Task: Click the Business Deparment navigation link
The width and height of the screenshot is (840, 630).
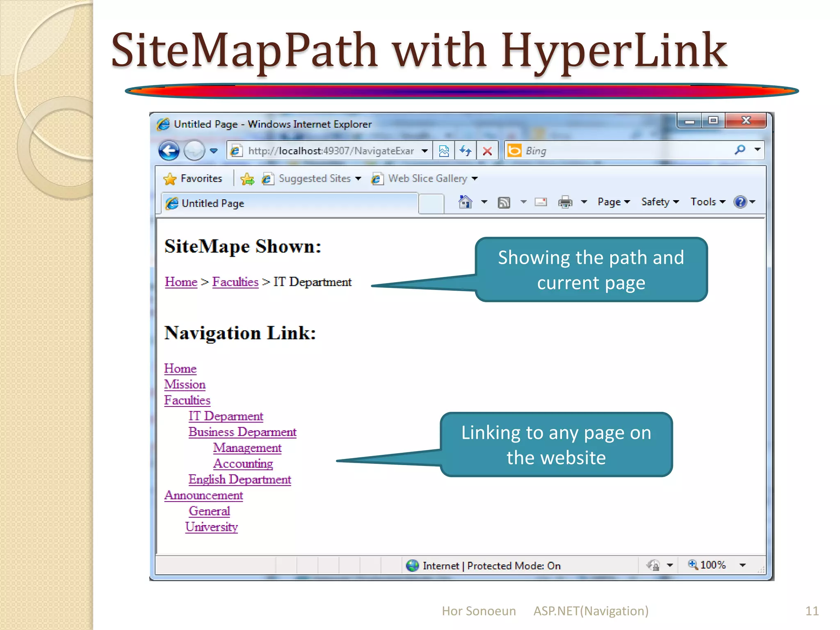Action: 242,432
